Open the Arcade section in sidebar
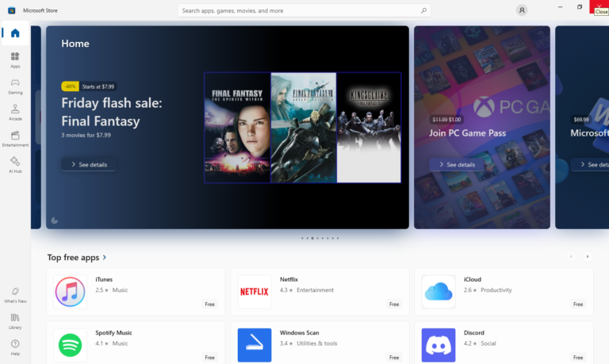609x364 pixels. [15, 113]
